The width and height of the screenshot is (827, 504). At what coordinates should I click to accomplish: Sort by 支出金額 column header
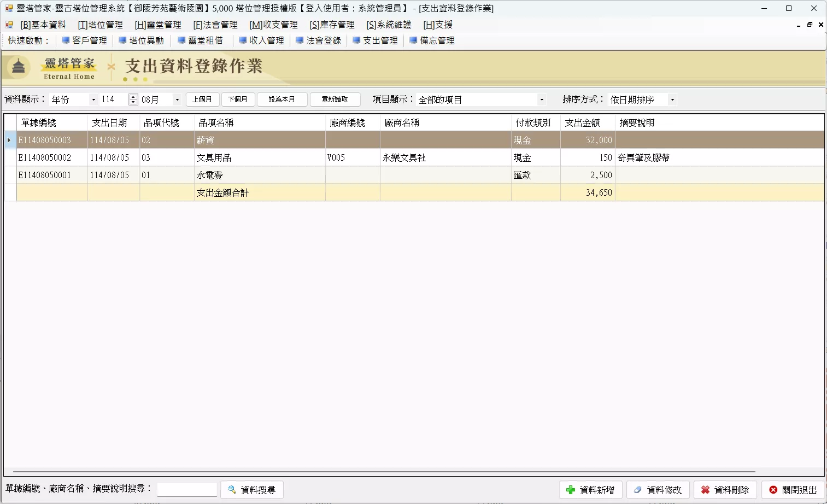coord(588,123)
